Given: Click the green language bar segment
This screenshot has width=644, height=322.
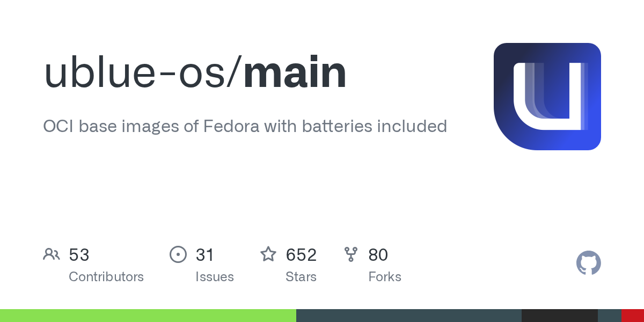Looking at the screenshot, I should tap(148, 316).
